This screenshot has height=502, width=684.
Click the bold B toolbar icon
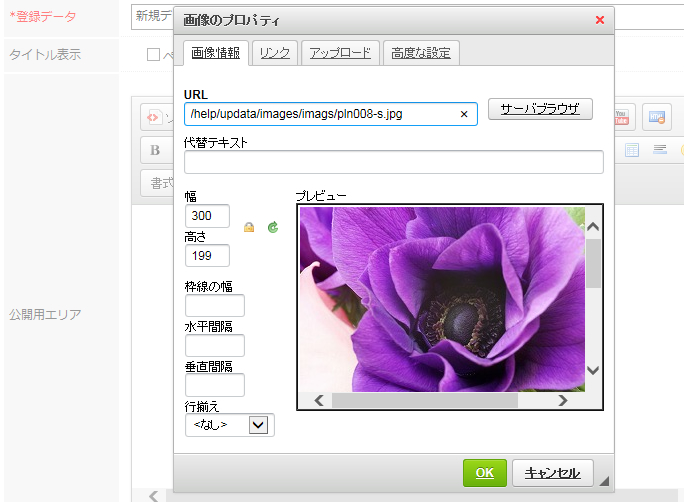(x=155, y=150)
